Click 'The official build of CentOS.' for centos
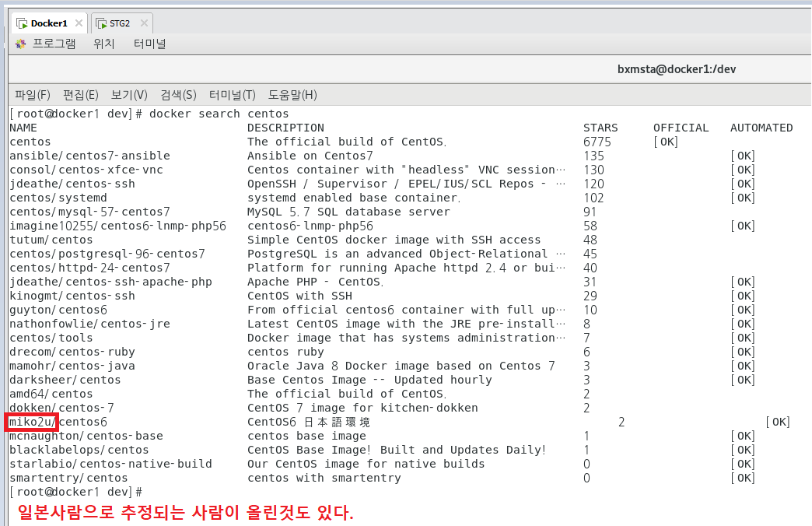This screenshot has width=812, height=526. [347, 142]
